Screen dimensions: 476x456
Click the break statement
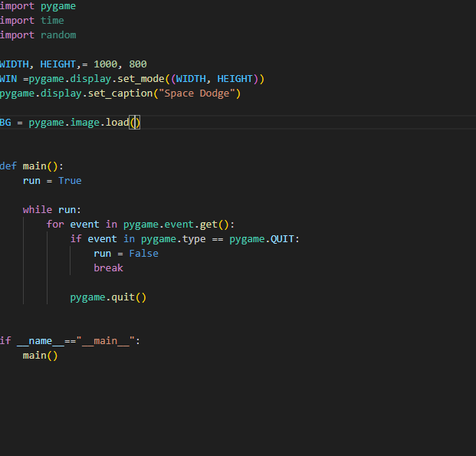click(x=108, y=268)
